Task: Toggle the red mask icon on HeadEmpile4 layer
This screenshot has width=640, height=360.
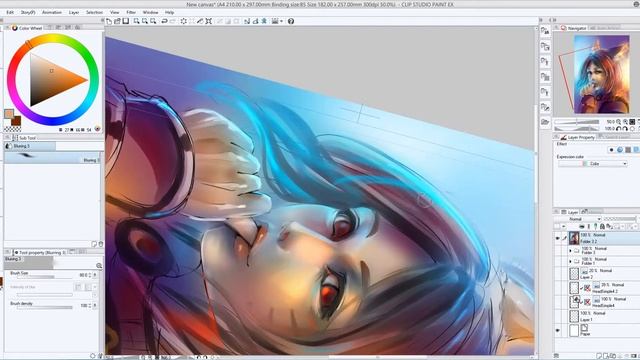Action: 587,302
